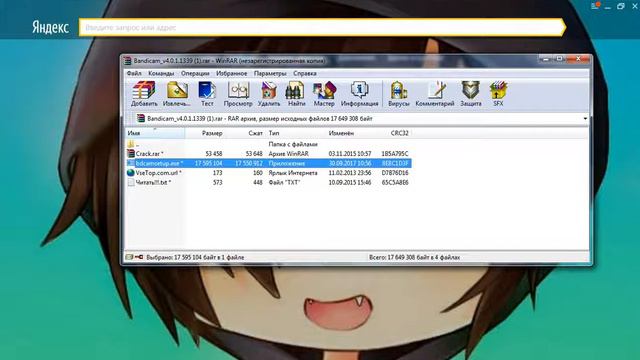Select the Читать!!!.txt file name

153,182
